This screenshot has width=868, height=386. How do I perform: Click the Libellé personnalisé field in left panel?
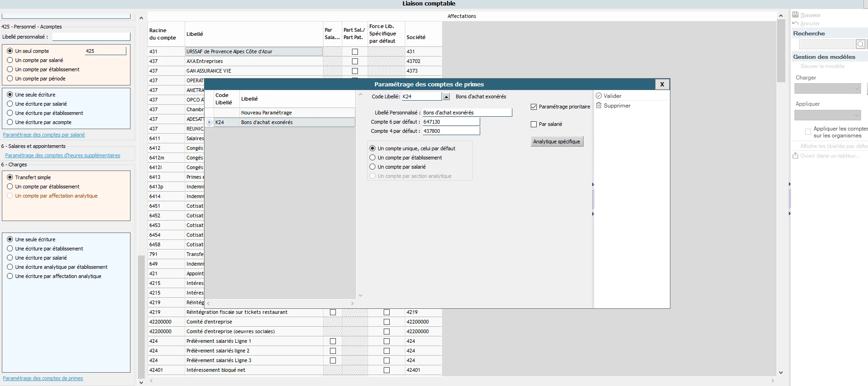click(91, 37)
